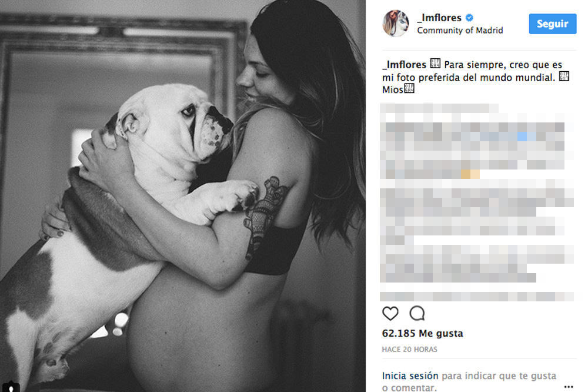Click the blurred comments section

click(x=477, y=202)
